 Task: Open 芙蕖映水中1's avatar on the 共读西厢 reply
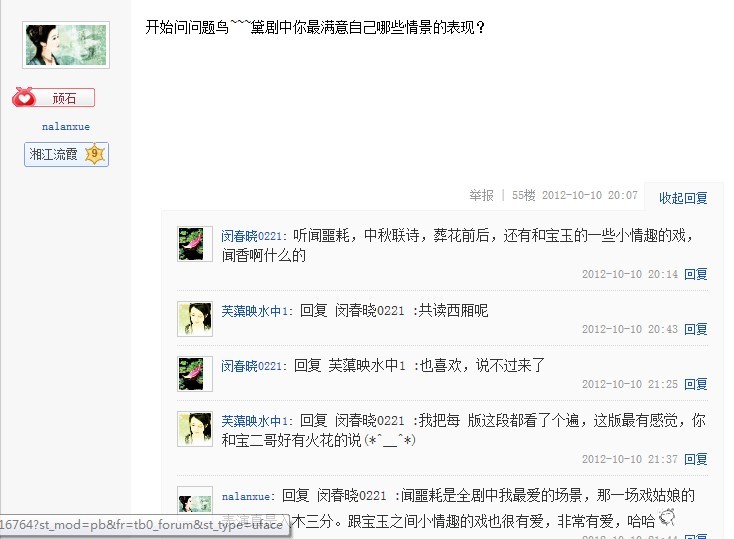point(195,319)
